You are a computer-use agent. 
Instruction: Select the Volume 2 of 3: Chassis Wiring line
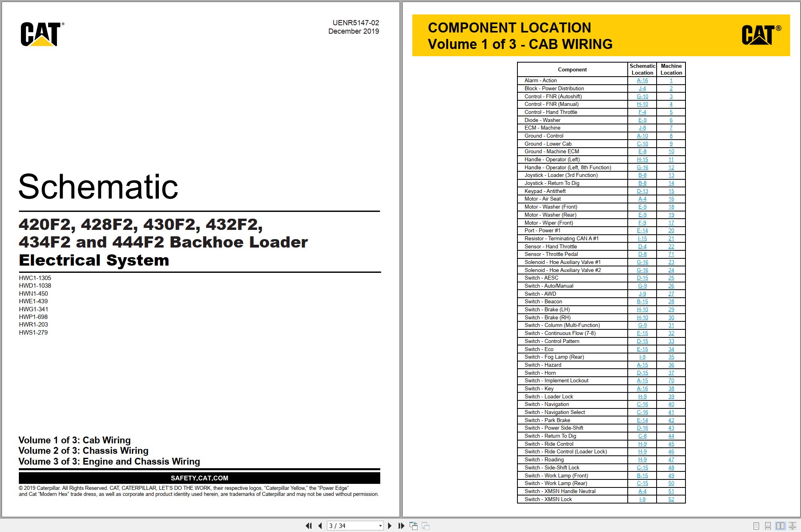(x=83, y=451)
